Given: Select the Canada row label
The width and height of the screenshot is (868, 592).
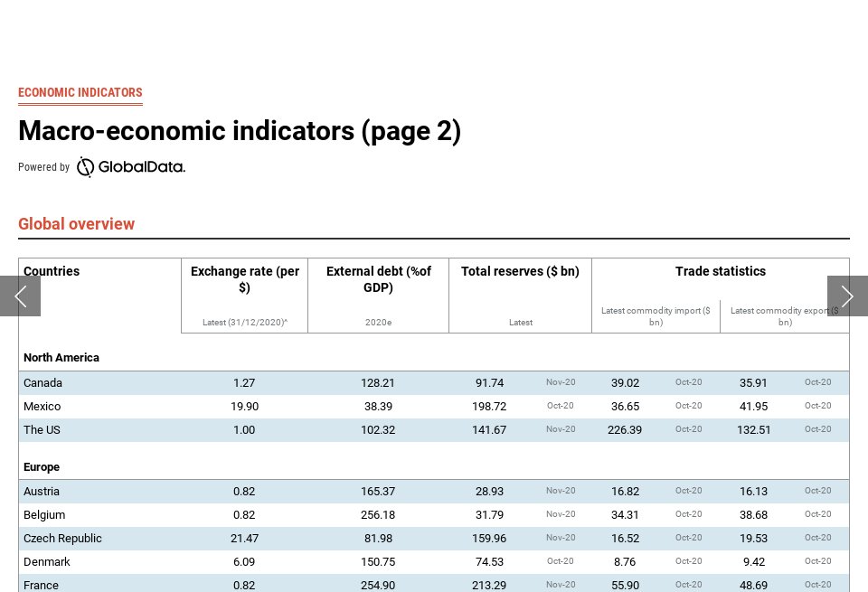Looking at the screenshot, I should (43, 383).
